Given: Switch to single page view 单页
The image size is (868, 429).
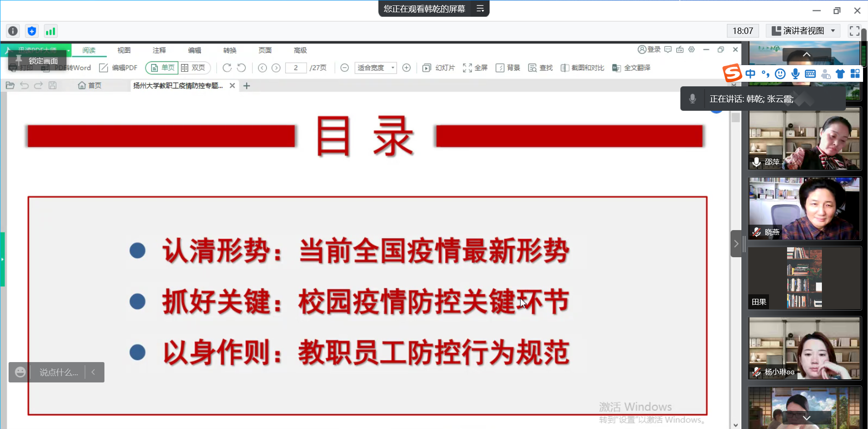Looking at the screenshot, I should click(x=162, y=68).
